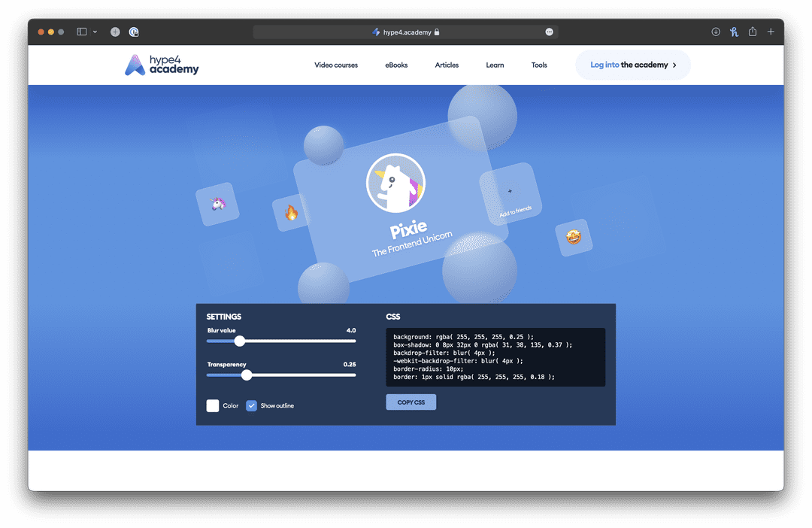
Task: Click the fire emoji glass tile
Action: [291, 213]
